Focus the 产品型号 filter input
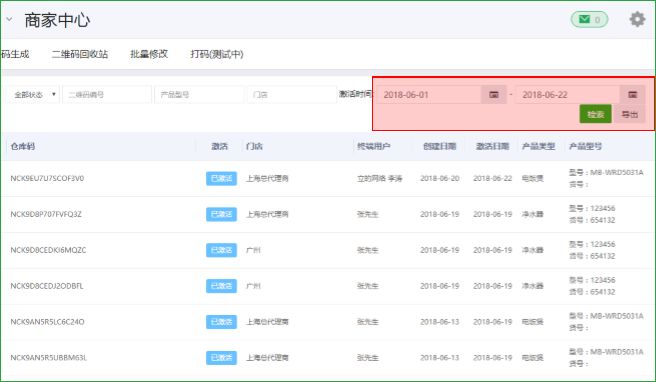656x382 pixels. 199,95
